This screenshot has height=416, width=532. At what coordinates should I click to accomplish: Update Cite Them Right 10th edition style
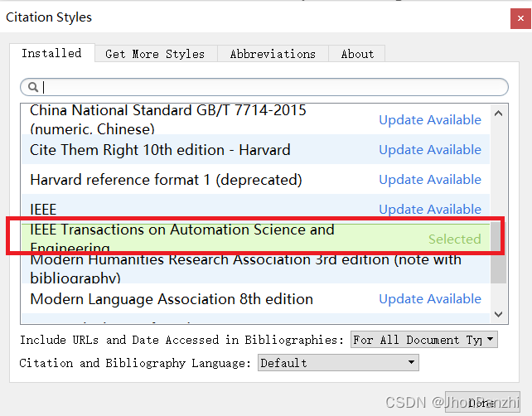(430, 150)
